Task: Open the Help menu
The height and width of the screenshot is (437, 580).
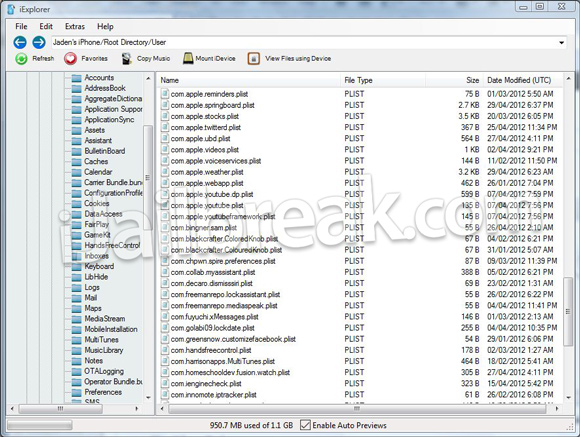Action: (105, 27)
